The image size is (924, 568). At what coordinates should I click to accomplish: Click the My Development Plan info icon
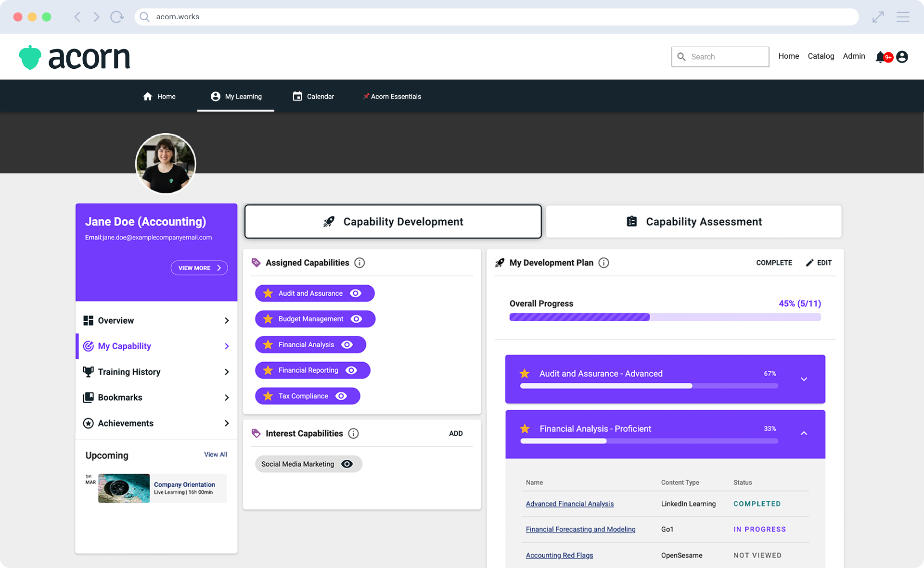pos(603,263)
